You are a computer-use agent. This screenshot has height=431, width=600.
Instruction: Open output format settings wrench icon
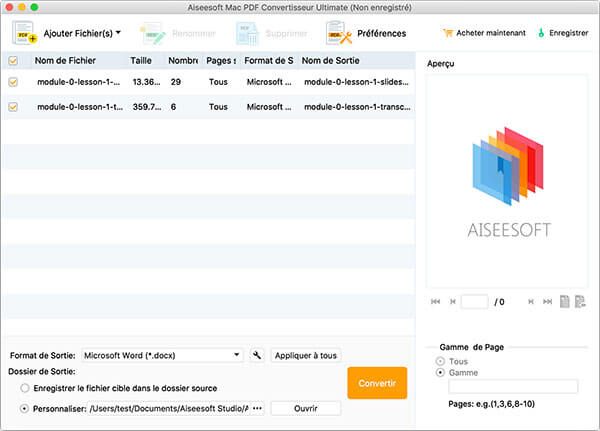point(257,355)
